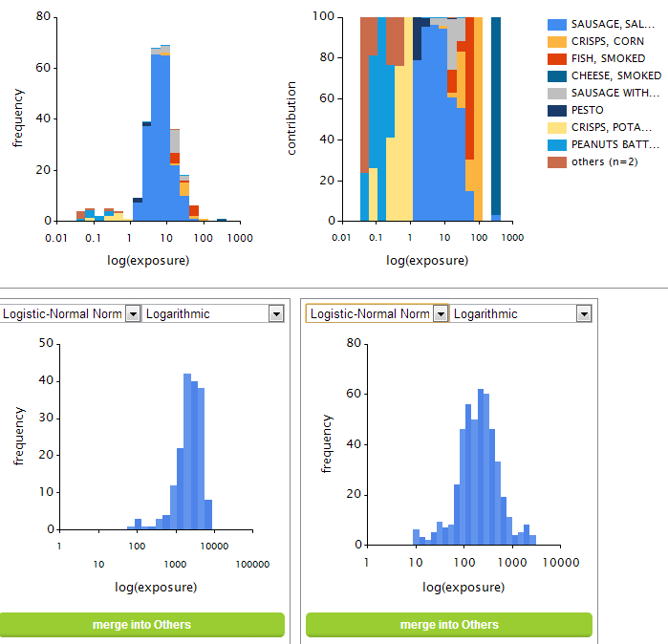
Task: Click the others (n=2) legend swatch
Action: (557, 161)
